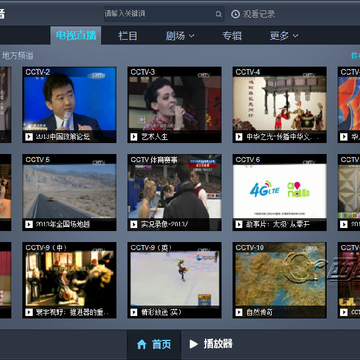Click the home icon in bottom bar
Viewport: 360px width, 360px height.
(x=142, y=344)
